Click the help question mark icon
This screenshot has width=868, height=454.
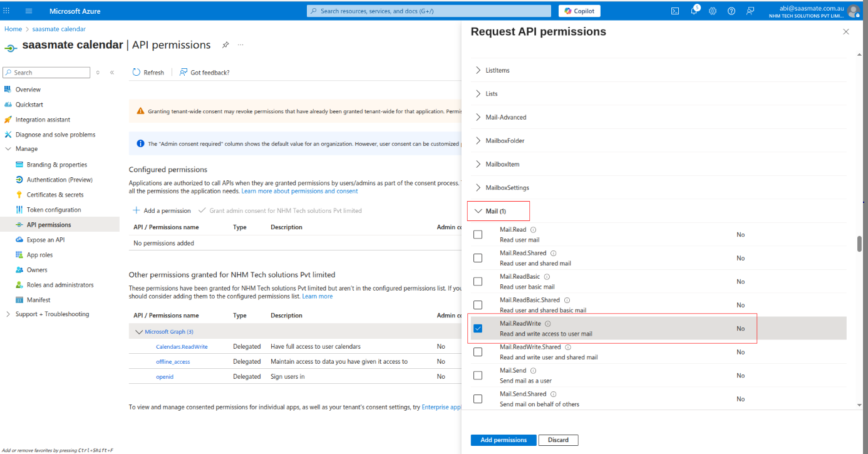tap(731, 11)
